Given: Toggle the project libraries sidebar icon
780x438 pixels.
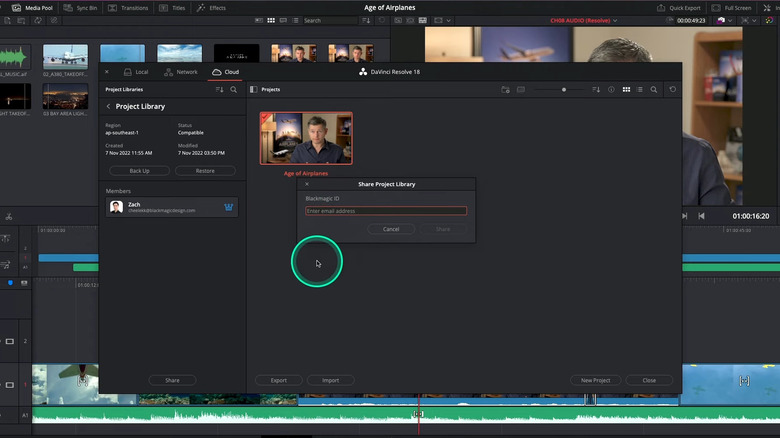Looking at the screenshot, I should [252, 89].
